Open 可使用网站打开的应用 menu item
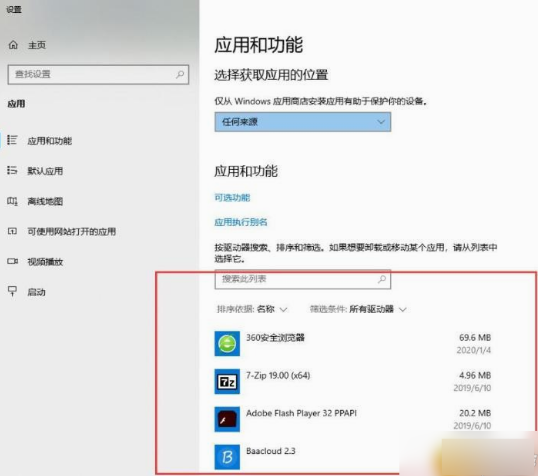 coord(71,231)
